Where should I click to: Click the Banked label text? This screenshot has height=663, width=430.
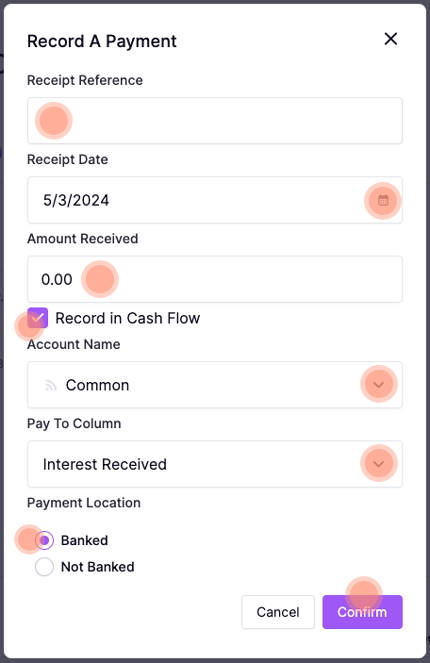pyautogui.click(x=85, y=540)
